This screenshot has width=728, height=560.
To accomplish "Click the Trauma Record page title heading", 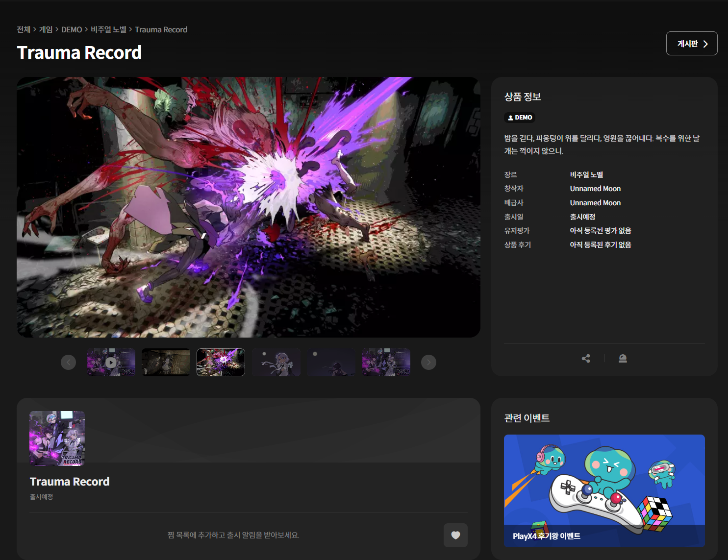I will click(79, 52).
